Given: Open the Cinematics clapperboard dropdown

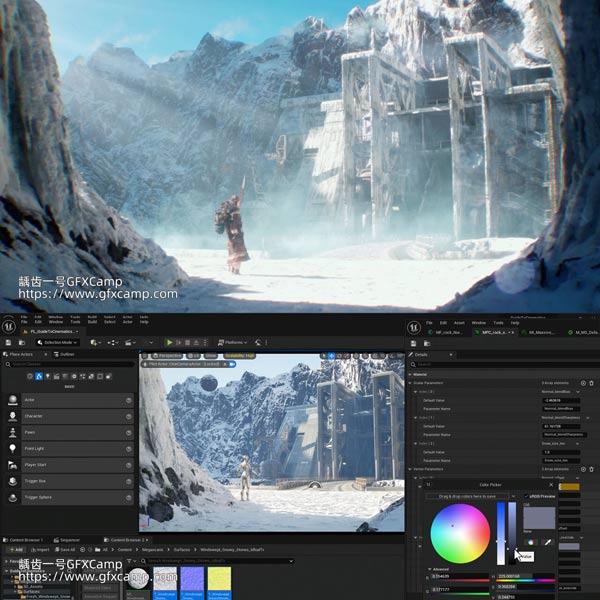Looking at the screenshot, I should click(130, 342).
